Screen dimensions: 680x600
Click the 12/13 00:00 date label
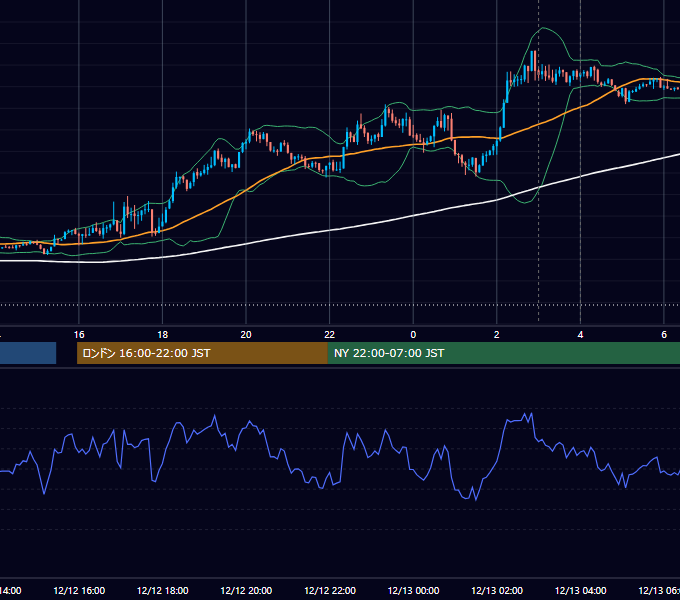pyautogui.click(x=413, y=590)
